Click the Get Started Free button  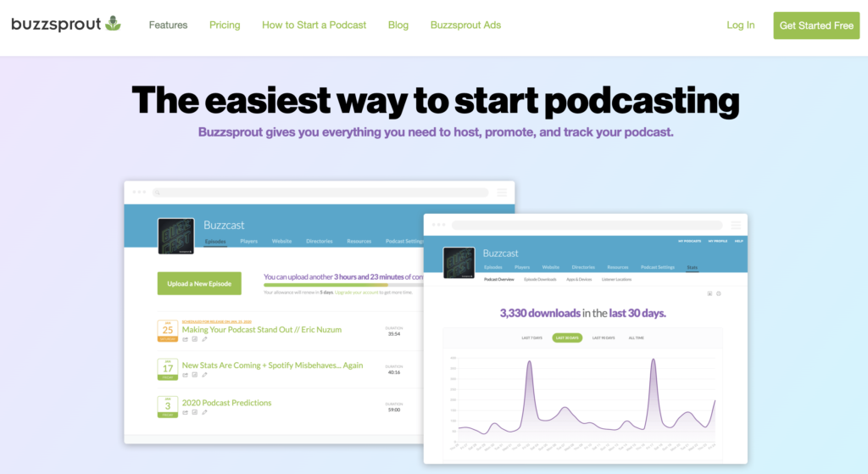[816, 25]
